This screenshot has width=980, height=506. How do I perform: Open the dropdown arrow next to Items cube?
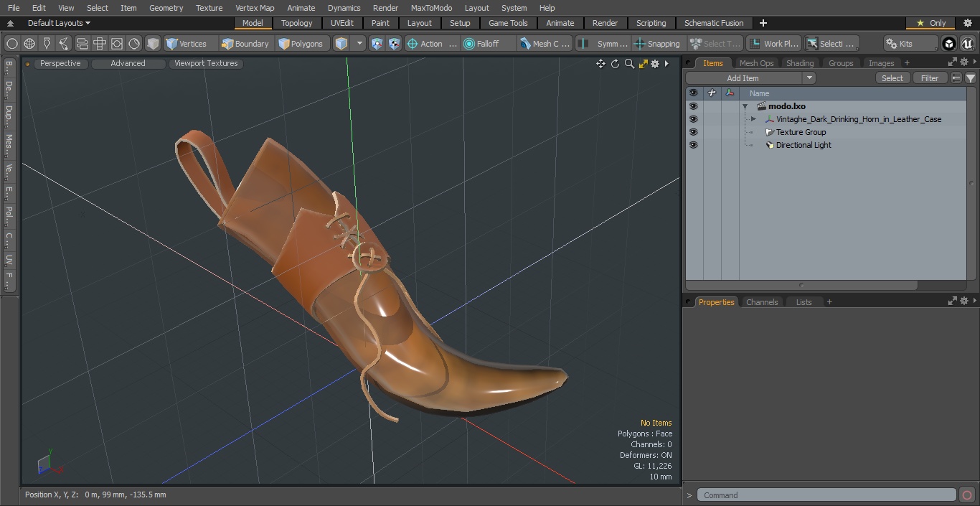(359, 44)
